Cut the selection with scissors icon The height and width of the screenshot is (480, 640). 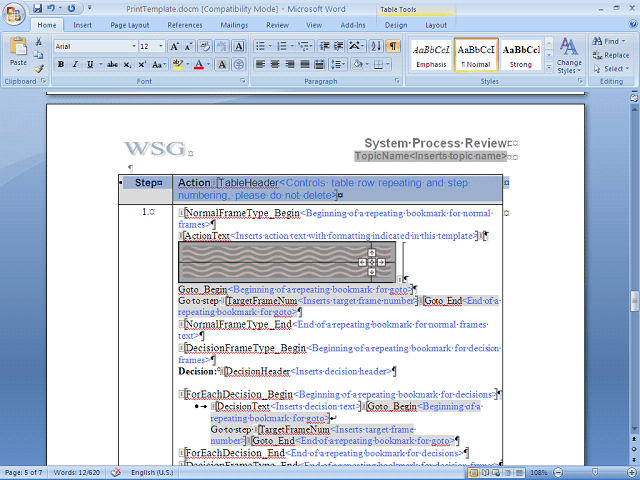39,42
